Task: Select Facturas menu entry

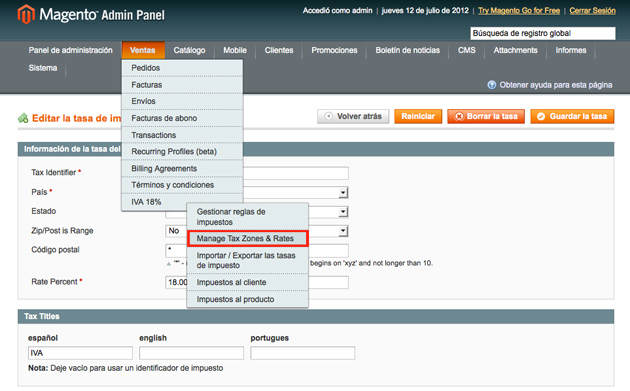Action: (182, 85)
